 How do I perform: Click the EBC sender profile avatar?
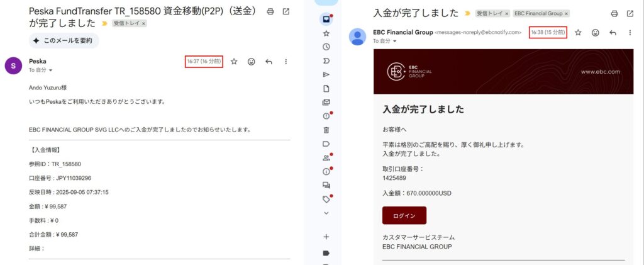click(357, 37)
